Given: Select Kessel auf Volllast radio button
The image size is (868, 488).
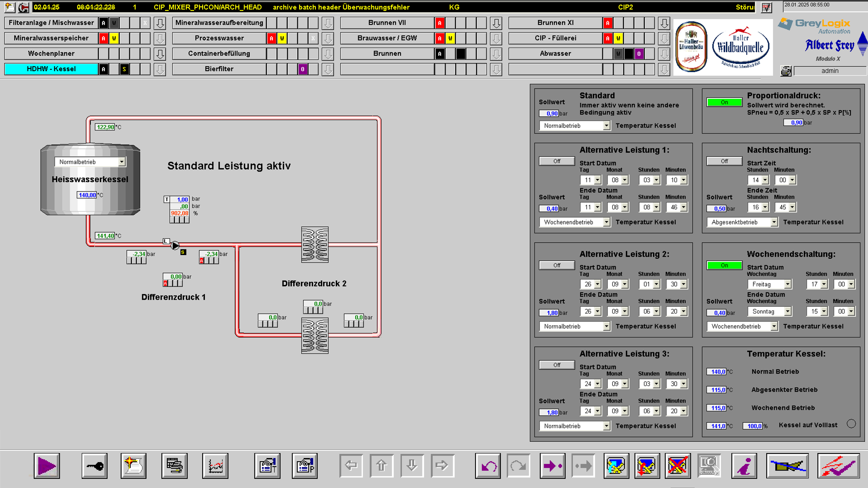Looking at the screenshot, I should point(851,424).
